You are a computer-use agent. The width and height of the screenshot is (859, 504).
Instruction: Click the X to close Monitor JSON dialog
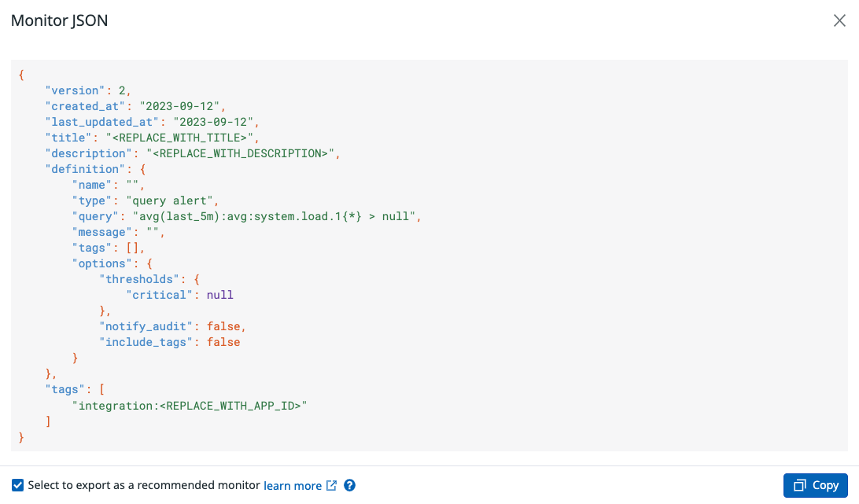pyautogui.click(x=839, y=20)
